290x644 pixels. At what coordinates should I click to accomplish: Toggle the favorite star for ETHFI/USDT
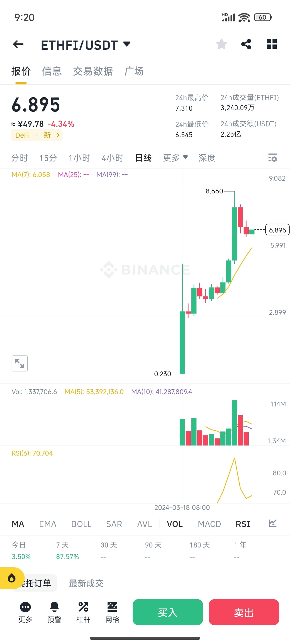221,44
